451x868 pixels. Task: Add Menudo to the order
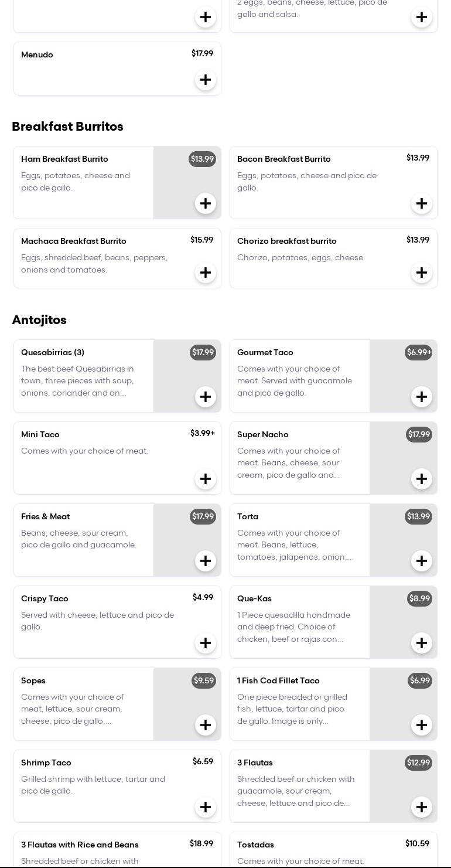206,80
